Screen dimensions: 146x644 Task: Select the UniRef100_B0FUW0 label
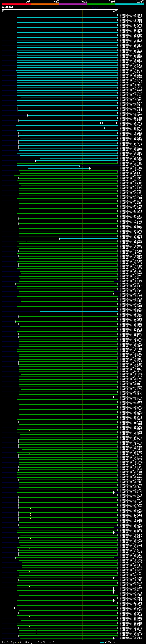pos(131,168)
